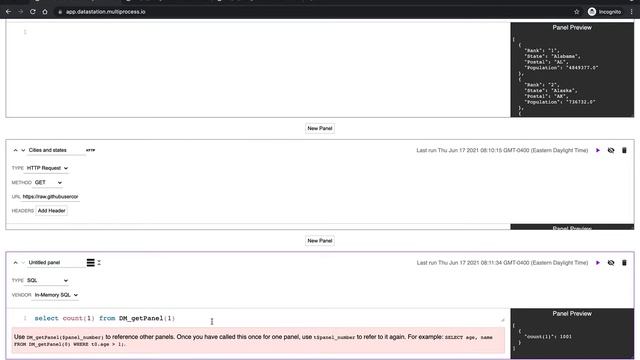Go forward in browser
Screen dimensions: 640x360
[x=20, y=12]
